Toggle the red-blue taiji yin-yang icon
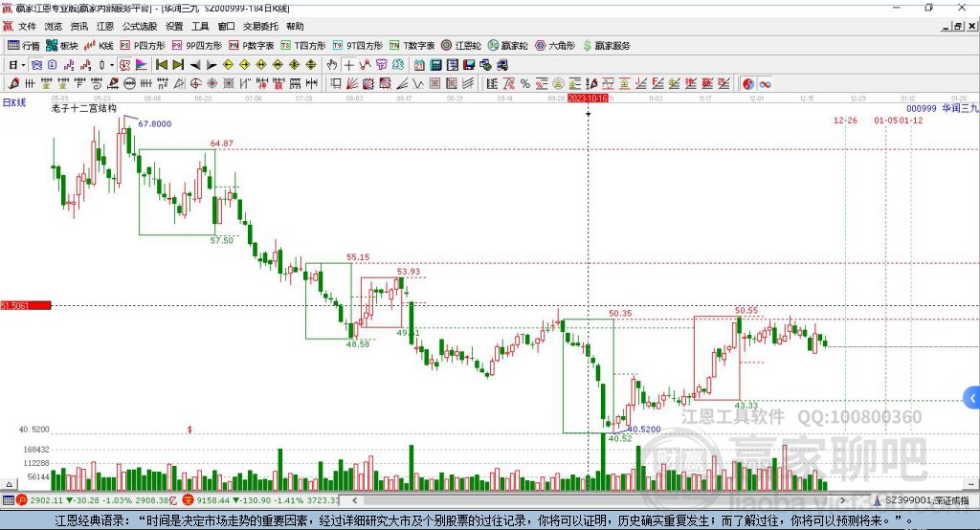Screen dimensions: 980x530 [x=748, y=84]
